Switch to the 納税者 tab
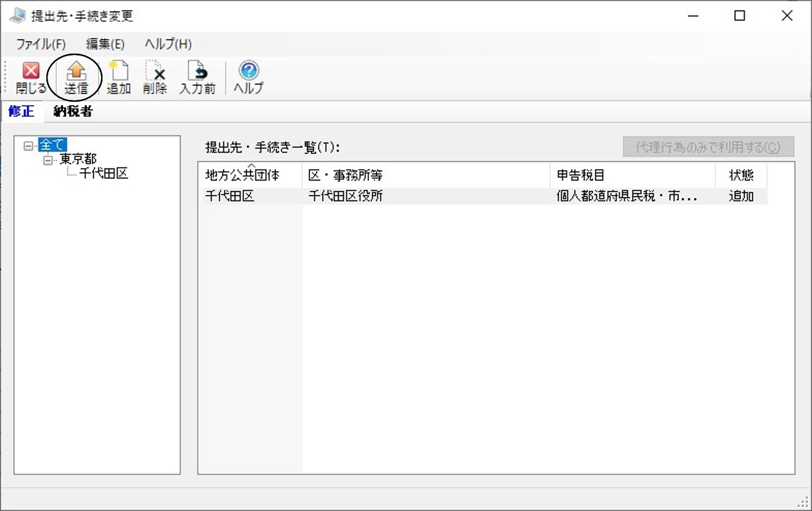 tap(73, 112)
